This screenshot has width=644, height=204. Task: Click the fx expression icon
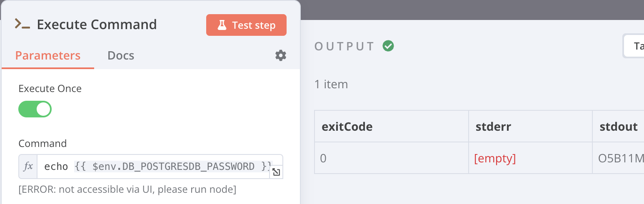click(28, 167)
